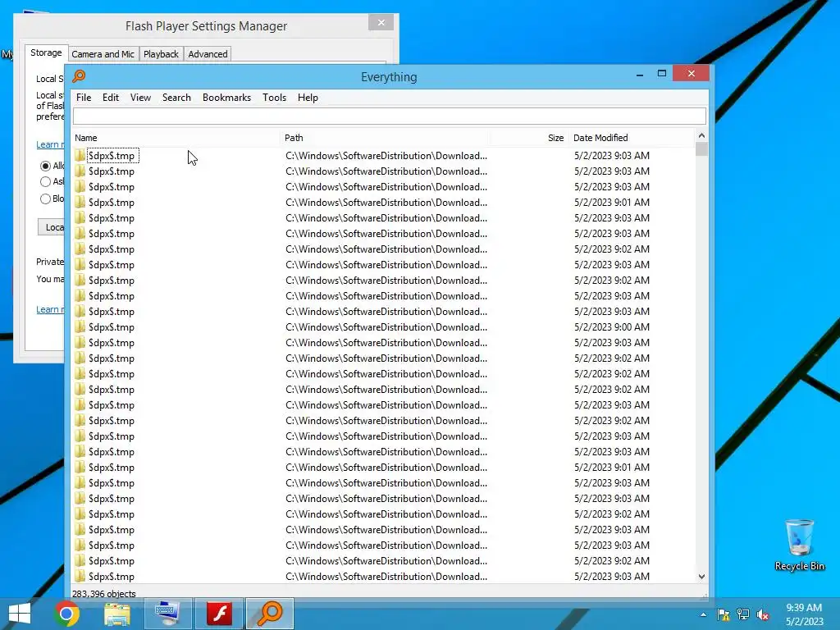The height and width of the screenshot is (630, 840).
Task: Click the Everything magnifier icon in the title bar
Action: 79,76
